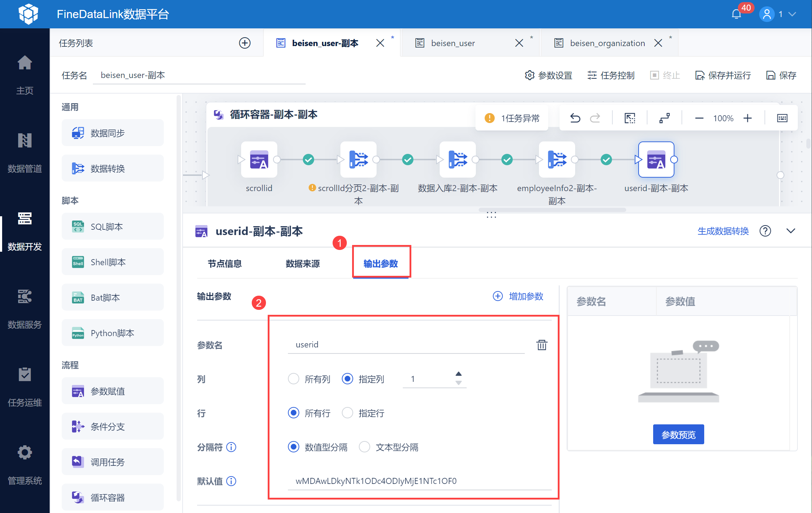Screen dimensions: 812x513
Task: Click the 生成数据转换 link
Action: click(723, 231)
